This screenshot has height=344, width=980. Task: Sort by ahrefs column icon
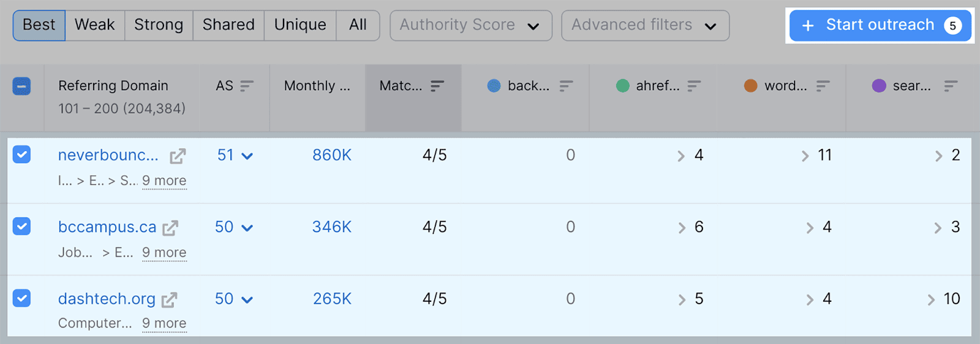click(694, 86)
